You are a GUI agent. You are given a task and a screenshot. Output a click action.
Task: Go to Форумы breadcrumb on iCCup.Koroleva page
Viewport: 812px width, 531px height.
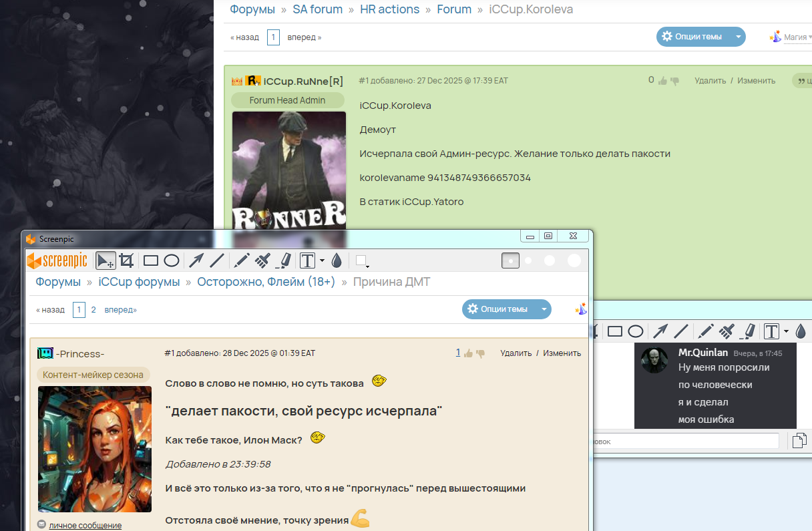click(x=252, y=9)
